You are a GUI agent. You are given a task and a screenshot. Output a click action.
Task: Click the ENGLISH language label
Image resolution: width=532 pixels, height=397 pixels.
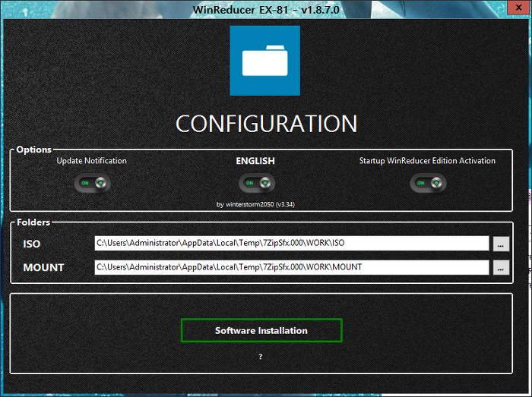point(255,161)
